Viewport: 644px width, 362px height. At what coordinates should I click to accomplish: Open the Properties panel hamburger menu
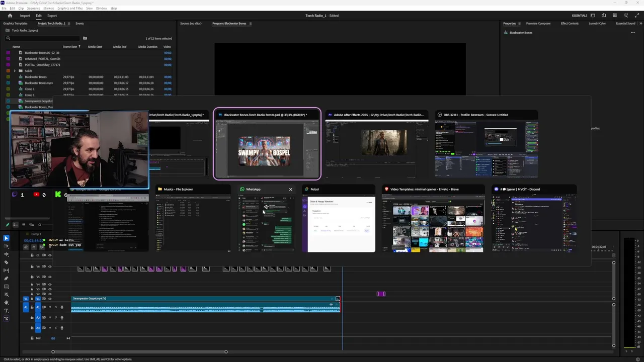pos(520,23)
